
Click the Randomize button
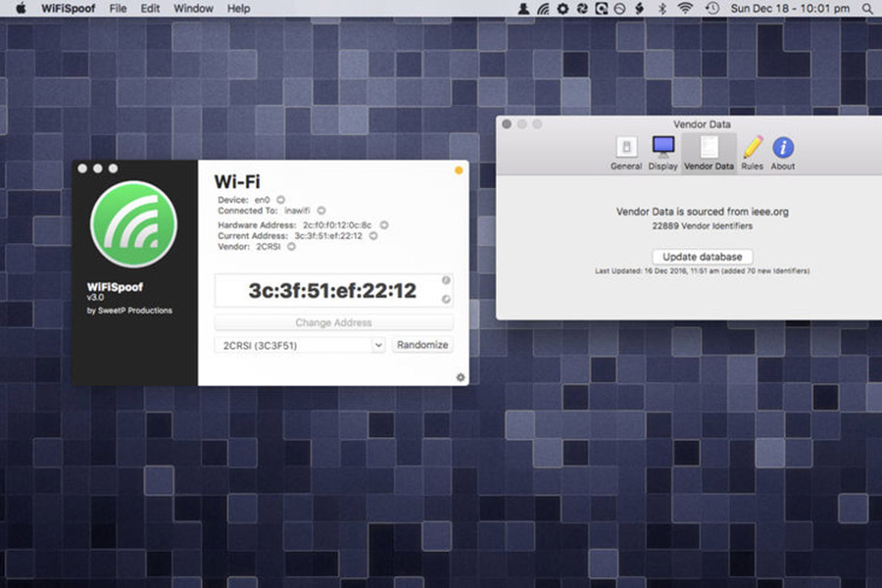(x=422, y=345)
